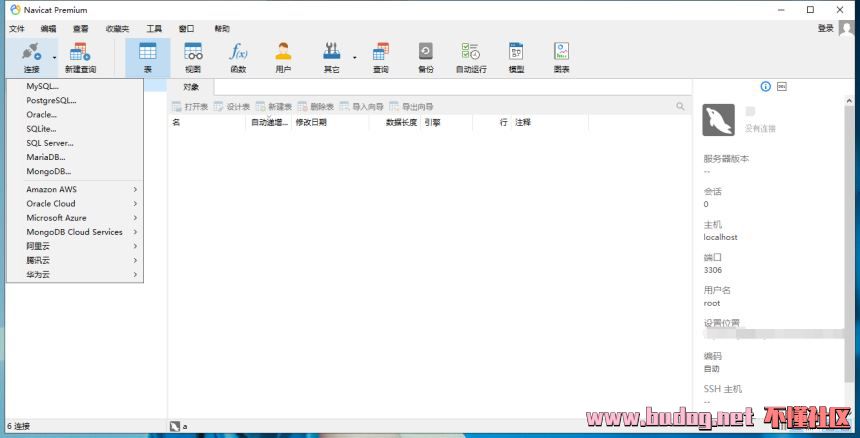Click the 自动运行 automation toolbar icon
Viewport: 860px width, 438px height.
[471, 52]
